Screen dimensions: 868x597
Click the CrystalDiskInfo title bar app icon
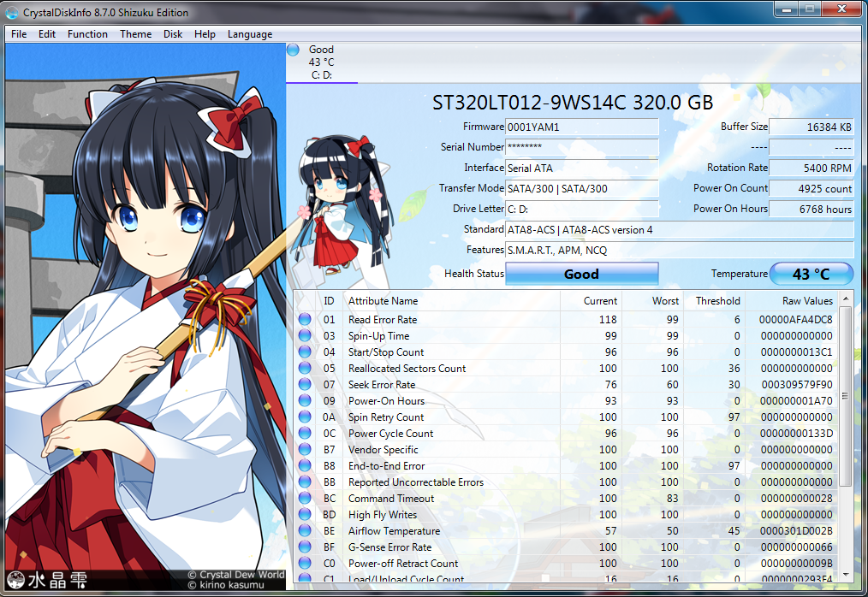[x=12, y=12]
